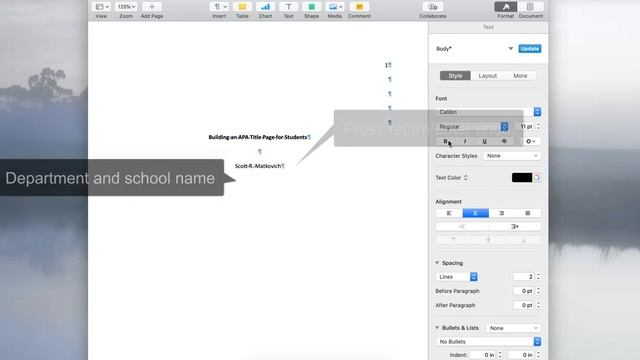640x360 pixels.
Task: Click the Add Page toolbar button
Action: 152,7
